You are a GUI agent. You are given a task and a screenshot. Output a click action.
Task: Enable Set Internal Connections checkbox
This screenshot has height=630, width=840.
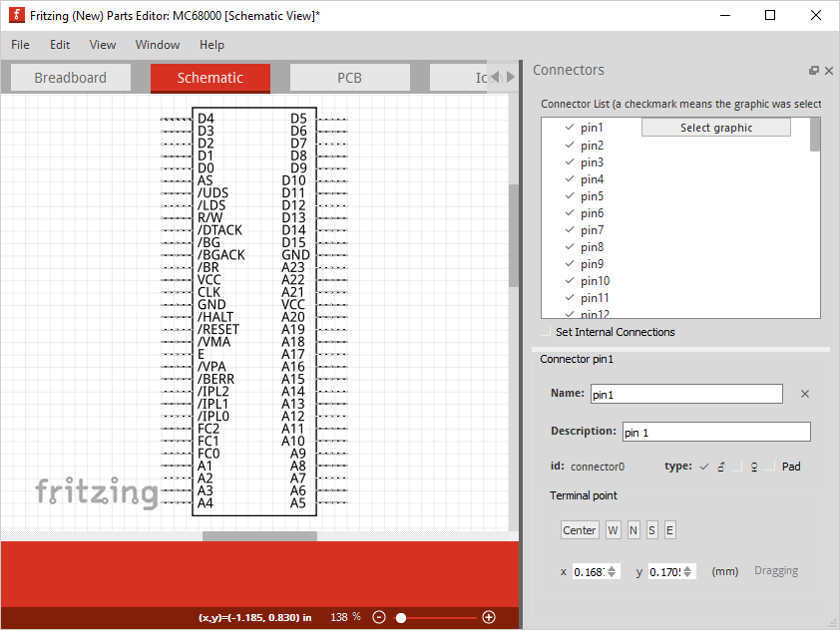click(545, 332)
